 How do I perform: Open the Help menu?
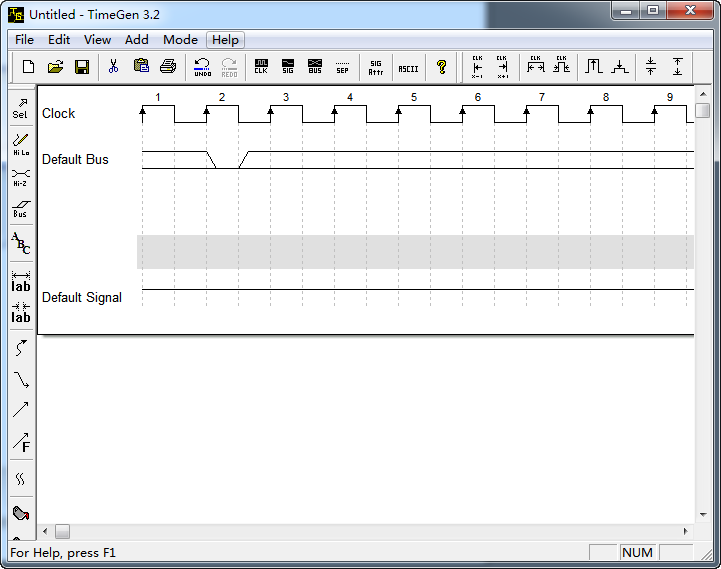pos(225,40)
